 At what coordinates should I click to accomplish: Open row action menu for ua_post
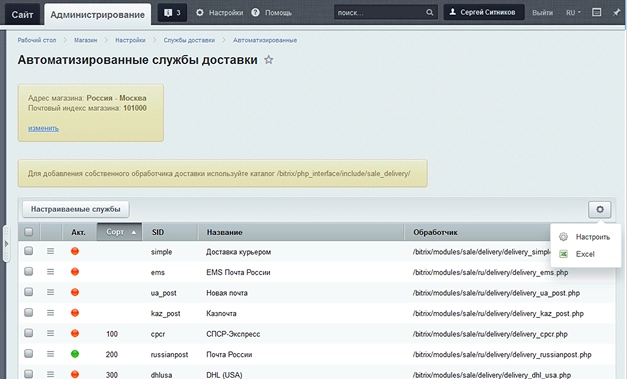tap(50, 292)
